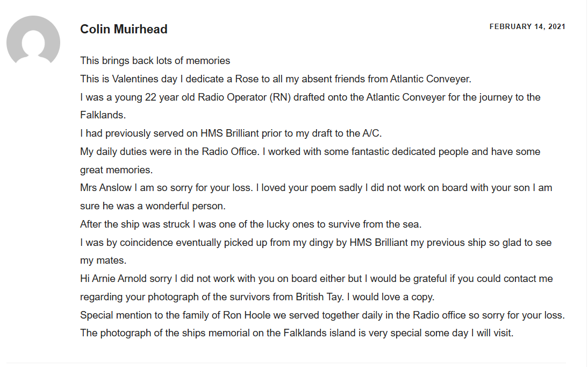This screenshot has width=588, height=367.
Task: Click the line starting "My daily duties were"
Action: point(310,152)
